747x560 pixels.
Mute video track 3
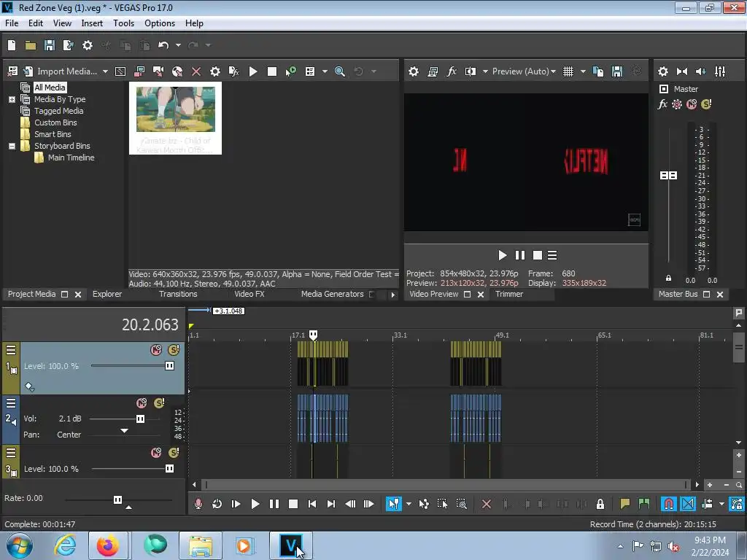pyautogui.click(x=156, y=453)
